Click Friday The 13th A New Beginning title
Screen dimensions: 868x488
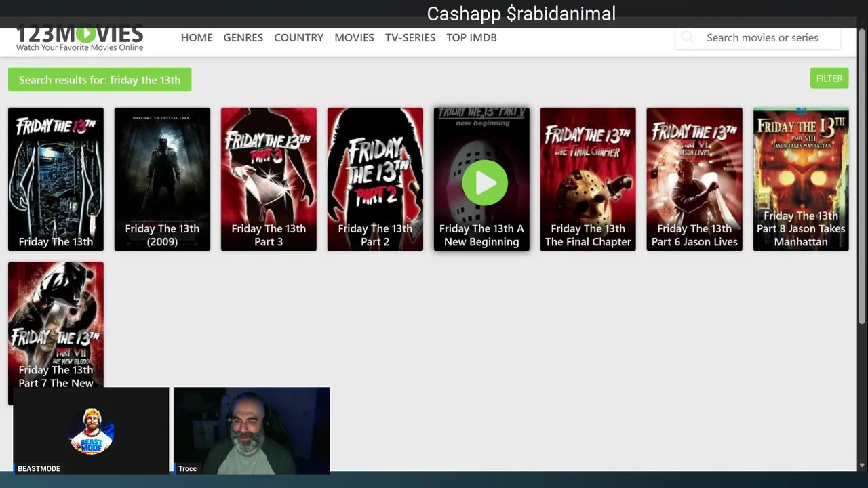click(x=481, y=235)
